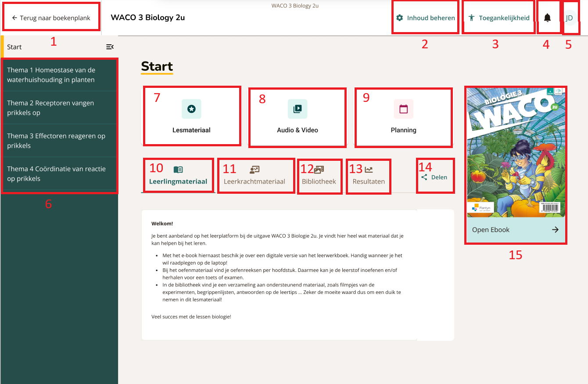Click the media library icon above Bibliotheek
The width and height of the screenshot is (588, 384).
coord(319,170)
